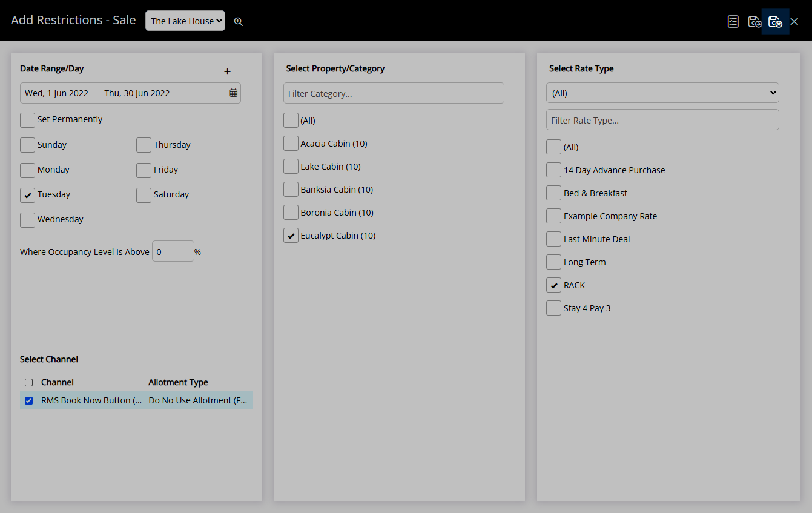
Task: Tick the Monday checkbox
Action: pyautogui.click(x=28, y=170)
